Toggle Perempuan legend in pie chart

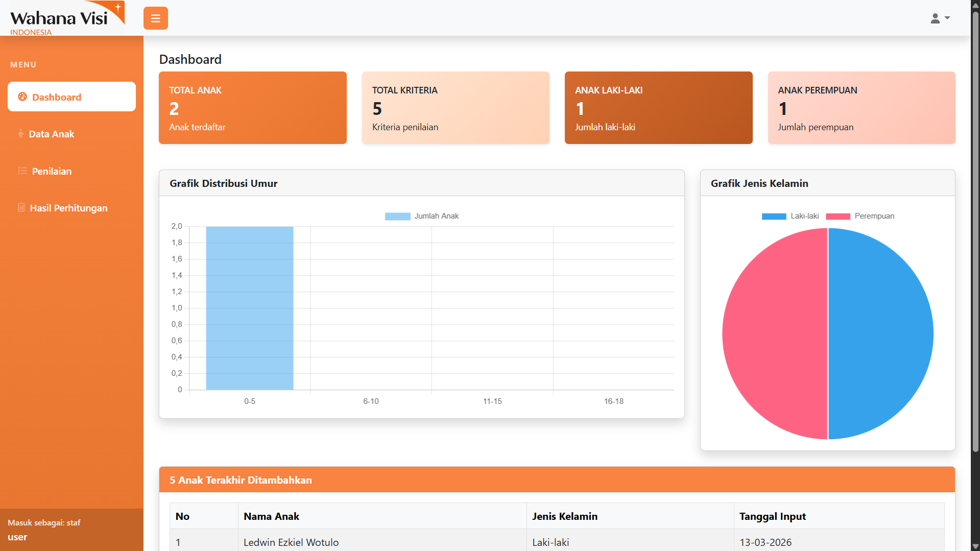coord(860,216)
